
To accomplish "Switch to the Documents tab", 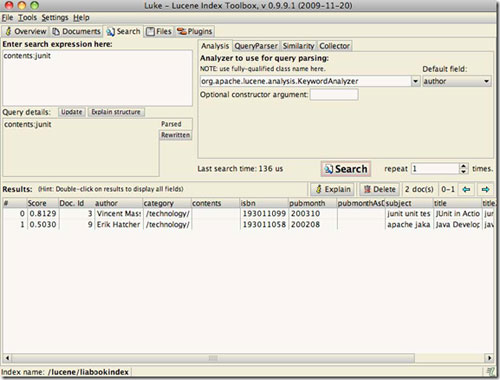I will (77, 31).
